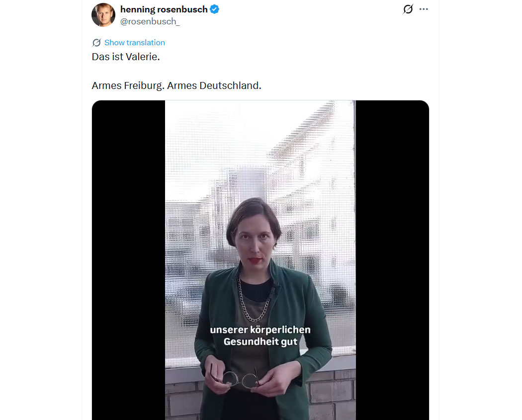This screenshot has height=420, width=522.
Task: Open the henning rosenbusch display name
Action: (164, 9)
